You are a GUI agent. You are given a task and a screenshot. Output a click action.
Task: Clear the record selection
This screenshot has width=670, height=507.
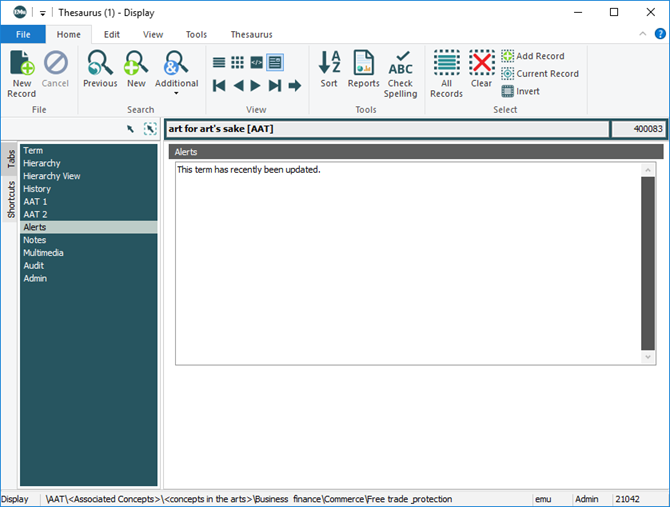tap(482, 72)
